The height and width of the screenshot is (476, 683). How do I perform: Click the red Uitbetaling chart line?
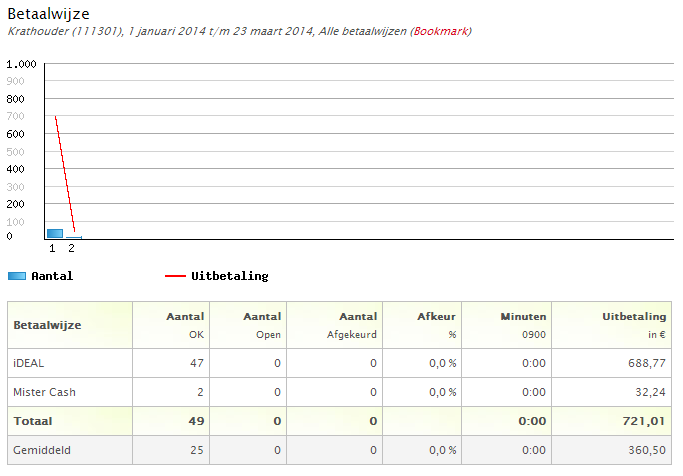(65, 173)
